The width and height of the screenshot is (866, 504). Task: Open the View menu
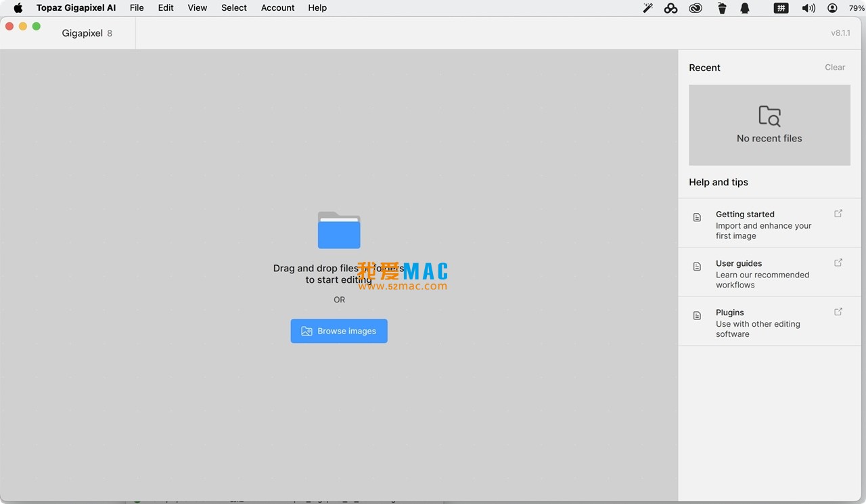coord(198,8)
